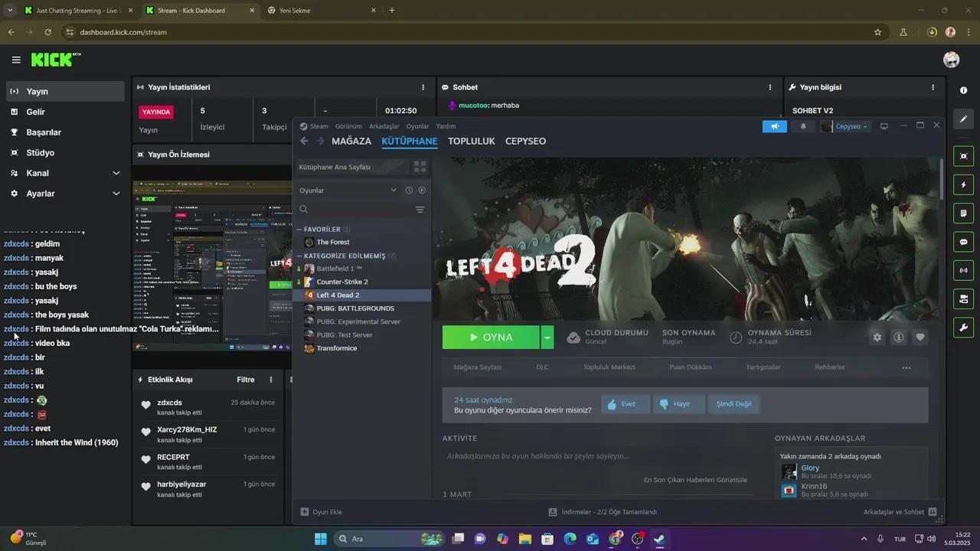Viewport: 980px width, 551px height.
Task: Collapse the KATEGORİZE EDİLMEMİŞ category
Action: (x=299, y=256)
